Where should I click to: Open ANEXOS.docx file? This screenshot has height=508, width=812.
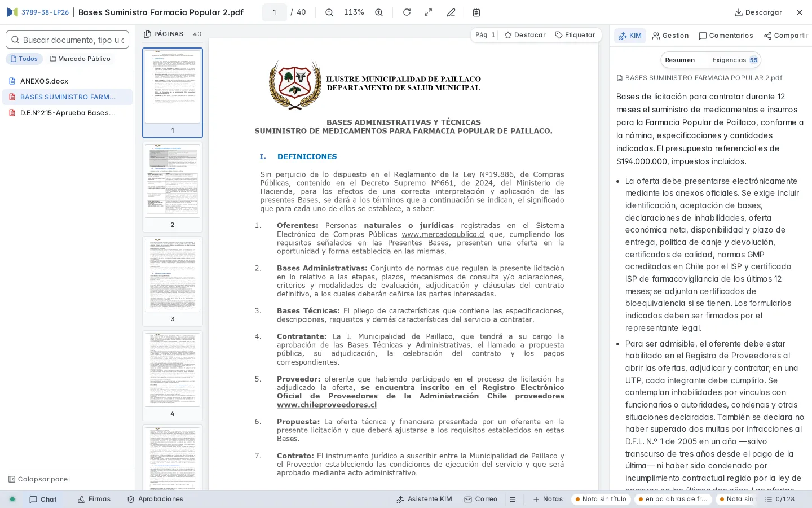[68, 81]
